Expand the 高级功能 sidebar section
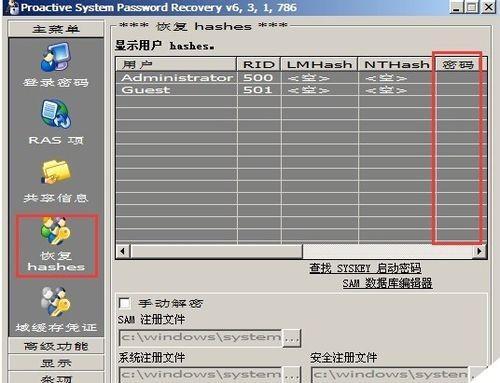Viewport: 500px width, 383px height. (x=56, y=346)
